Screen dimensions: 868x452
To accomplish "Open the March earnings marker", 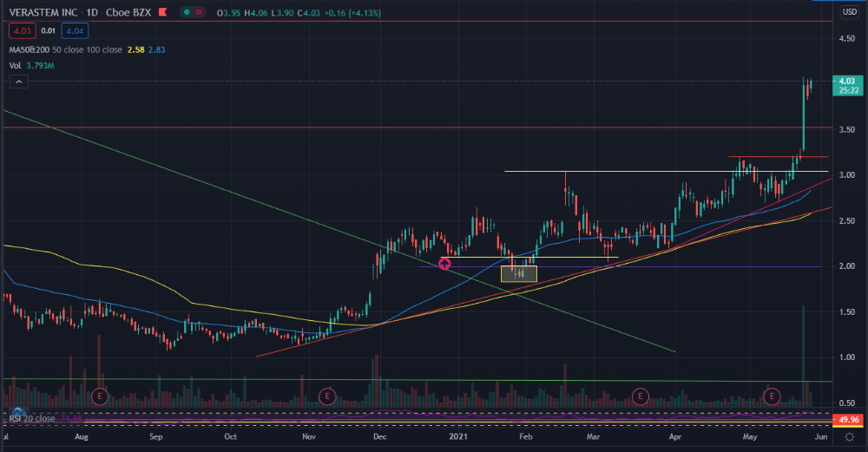I will [641, 396].
